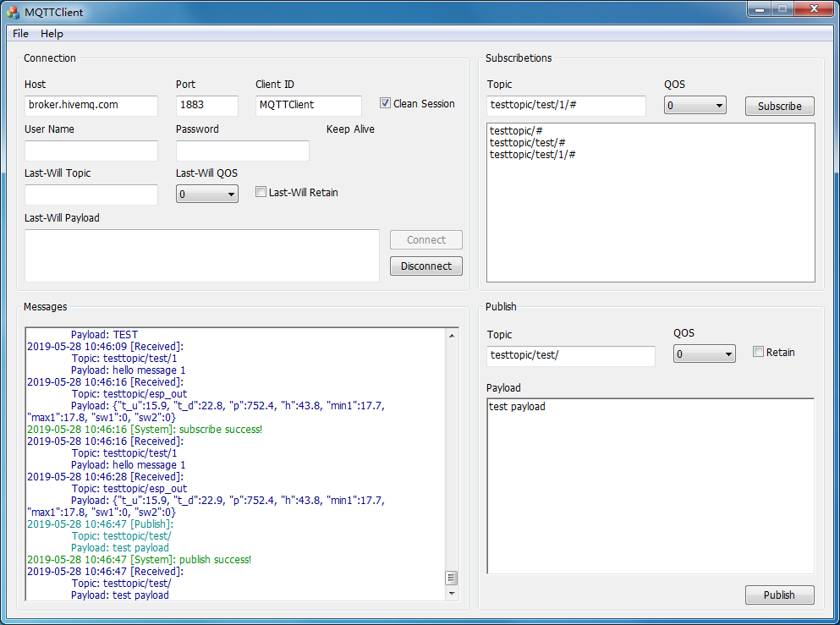Click the greyed-out Connect button
840x625 pixels.
click(x=426, y=240)
